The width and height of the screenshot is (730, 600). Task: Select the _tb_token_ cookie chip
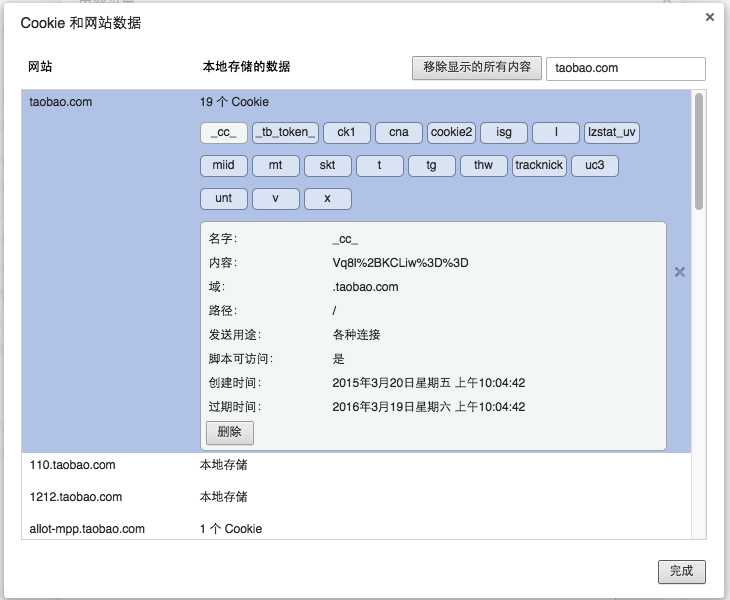point(285,133)
